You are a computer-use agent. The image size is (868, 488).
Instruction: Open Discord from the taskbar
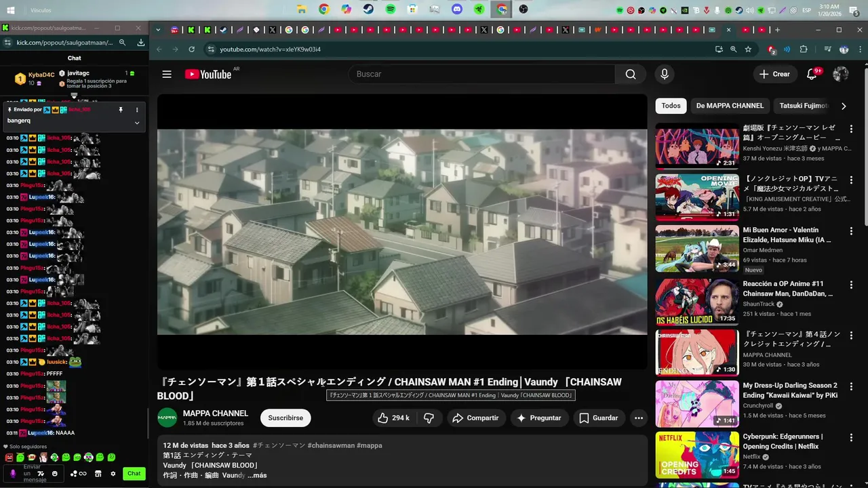(457, 9)
